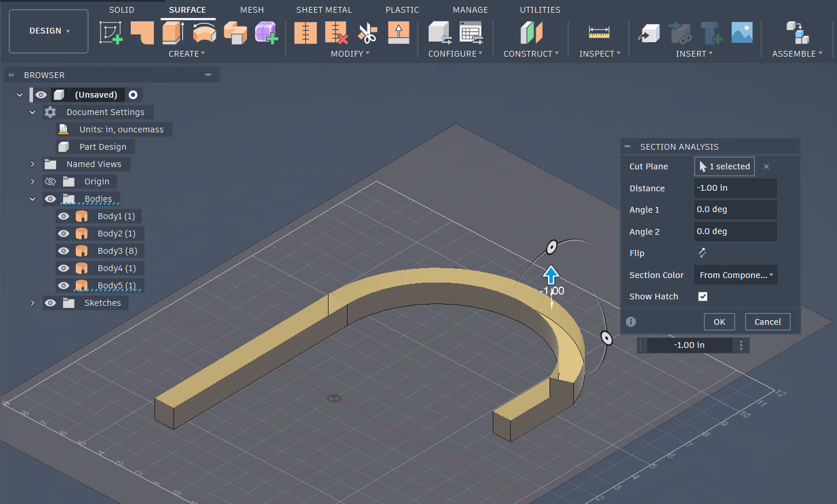Image resolution: width=837 pixels, height=504 pixels.
Task: Switch to the SOLID tab
Action: click(121, 10)
